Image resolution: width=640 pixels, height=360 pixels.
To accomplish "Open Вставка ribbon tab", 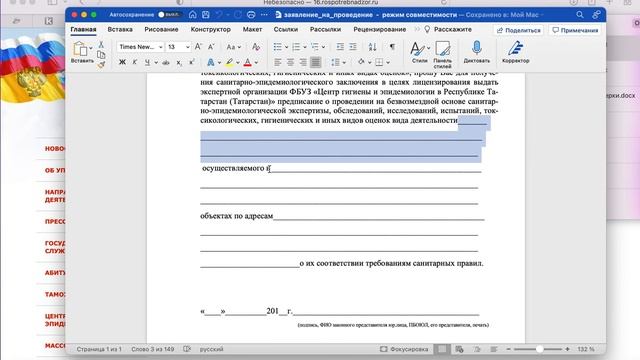I will point(120,29).
